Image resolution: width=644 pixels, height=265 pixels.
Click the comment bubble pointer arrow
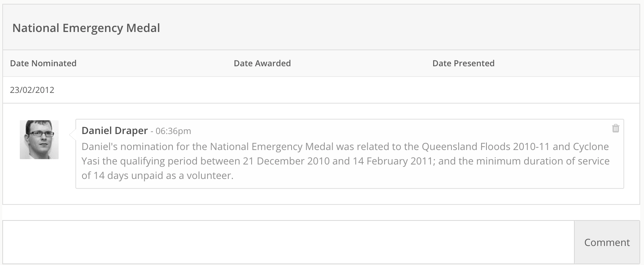pyautogui.click(x=72, y=134)
